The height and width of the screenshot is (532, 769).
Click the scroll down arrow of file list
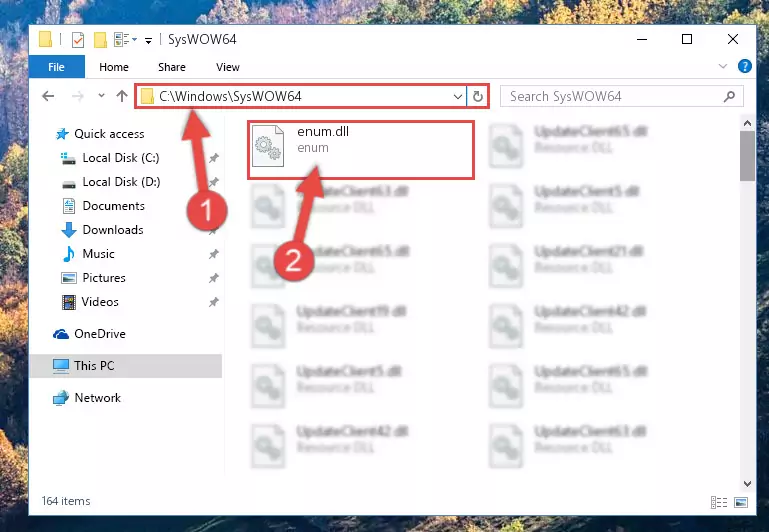747,483
